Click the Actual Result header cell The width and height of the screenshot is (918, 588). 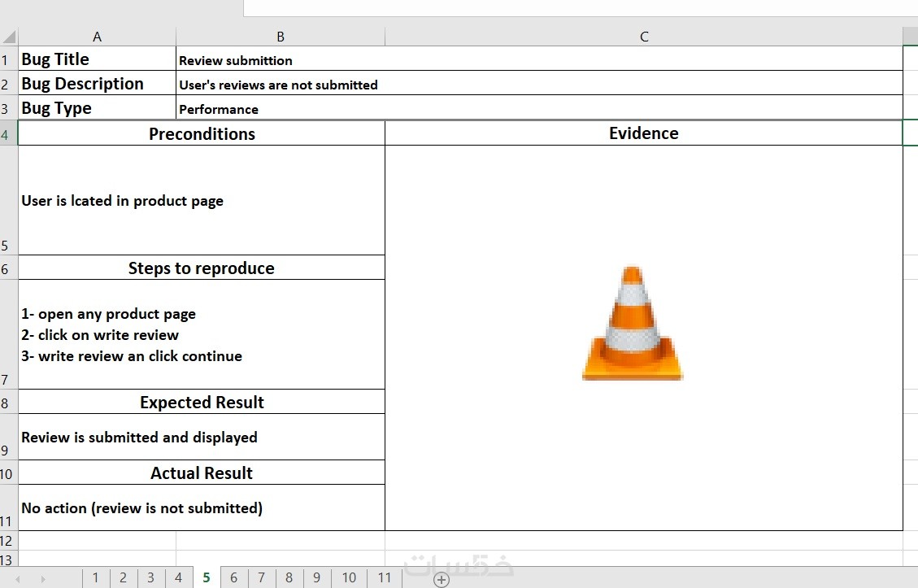pyautogui.click(x=202, y=473)
